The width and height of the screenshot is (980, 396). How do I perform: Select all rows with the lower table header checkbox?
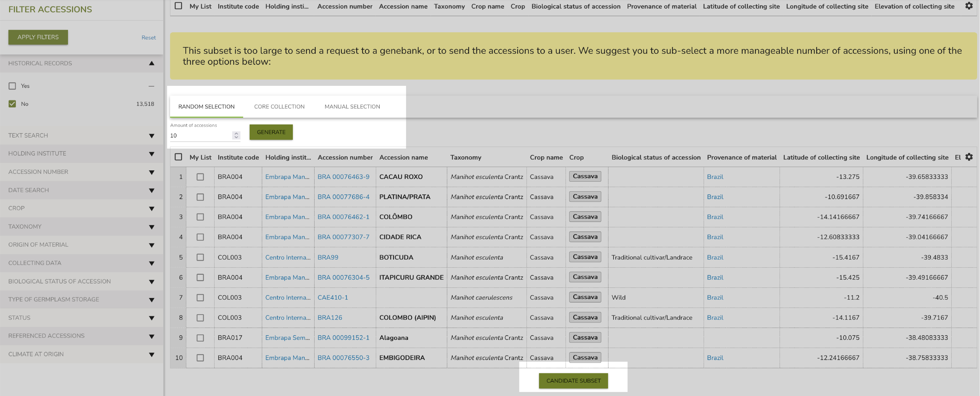pyautogui.click(x=178, y=157)
